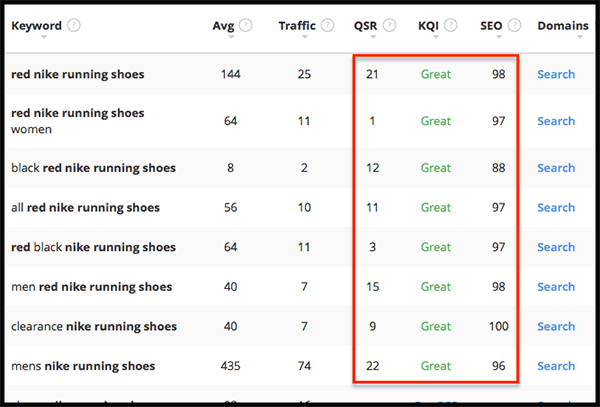Viewport: 600px width, 407px height.
Task: Search domains for red nike running shoes women
Action: tap(556, 121)
